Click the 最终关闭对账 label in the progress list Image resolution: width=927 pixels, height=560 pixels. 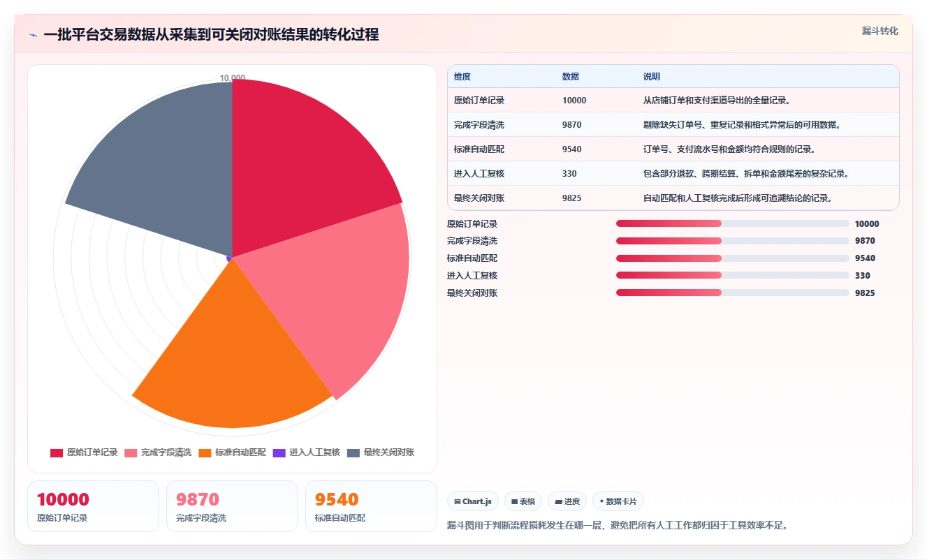point(472,293)
